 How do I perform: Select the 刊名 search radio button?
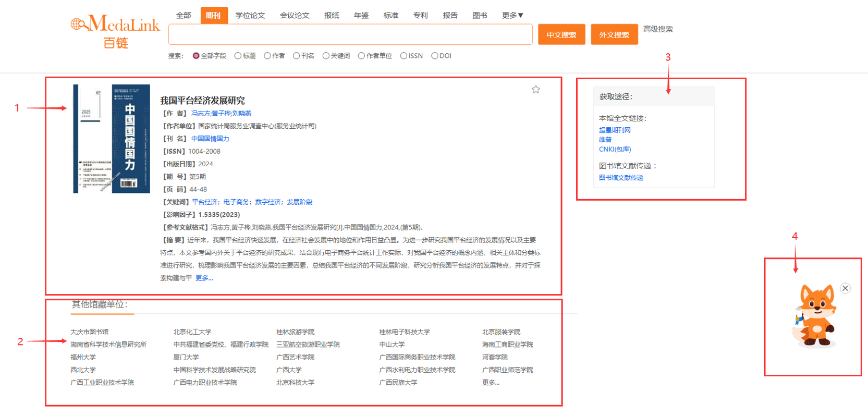click(297, 56)
